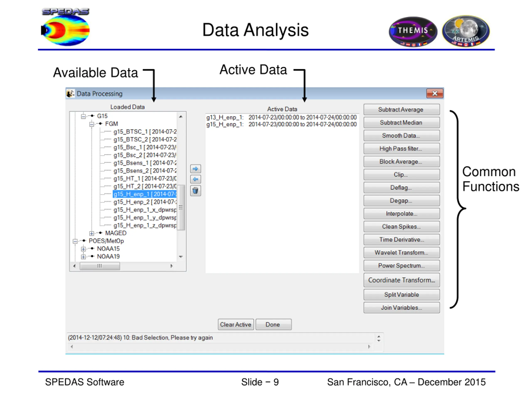Screen dimensions: 532x399
Task: Open High Pass filter dialog
Action: tap(402, 149)
